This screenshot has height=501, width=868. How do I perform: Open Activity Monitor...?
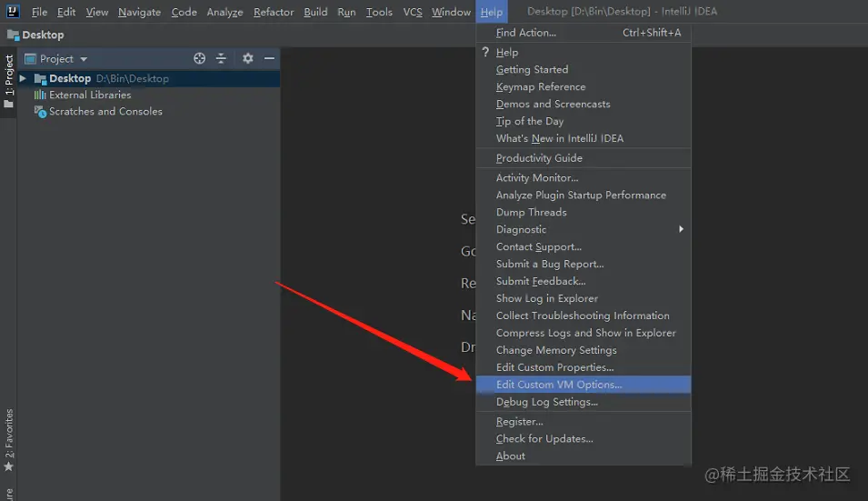(x=584, y=177)
